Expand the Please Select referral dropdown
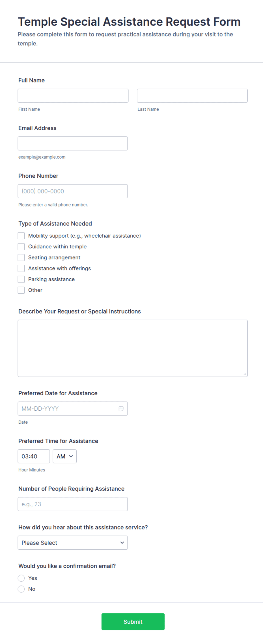The height and width of the screenshot is (644, 263). 73,543
